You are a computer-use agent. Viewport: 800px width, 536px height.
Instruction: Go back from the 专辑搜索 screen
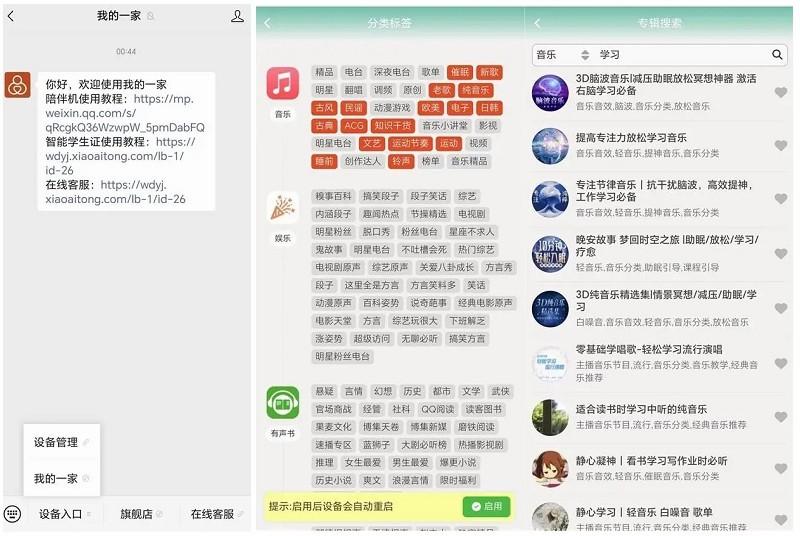(x=537, y=23)
